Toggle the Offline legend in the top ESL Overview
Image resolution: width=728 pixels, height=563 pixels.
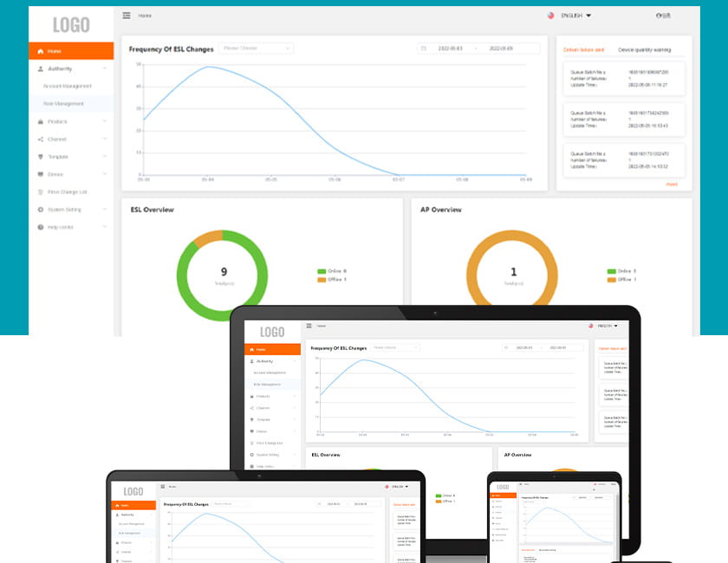click(x=333, y=279)
